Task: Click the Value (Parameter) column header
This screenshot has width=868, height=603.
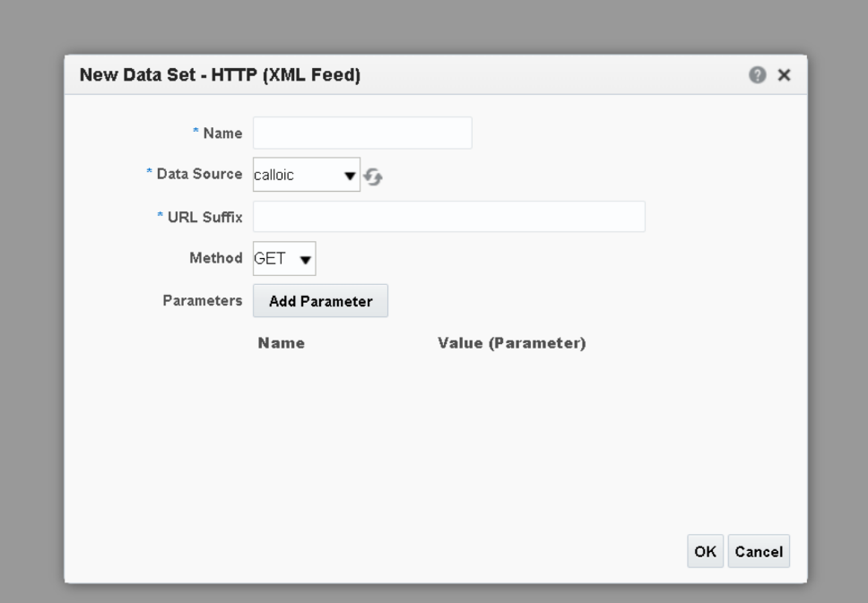Action: (511, 343)
